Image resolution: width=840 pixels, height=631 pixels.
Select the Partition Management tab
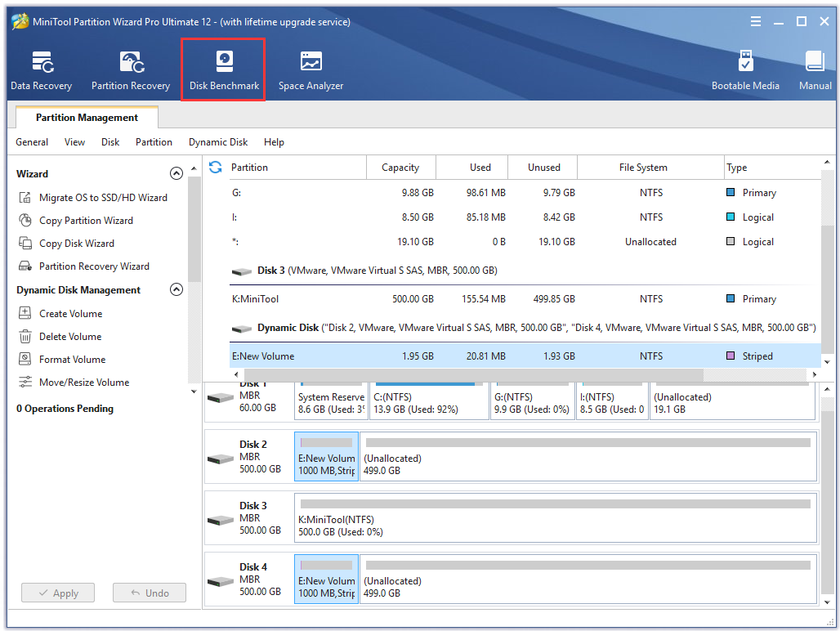tap(87, 118)
